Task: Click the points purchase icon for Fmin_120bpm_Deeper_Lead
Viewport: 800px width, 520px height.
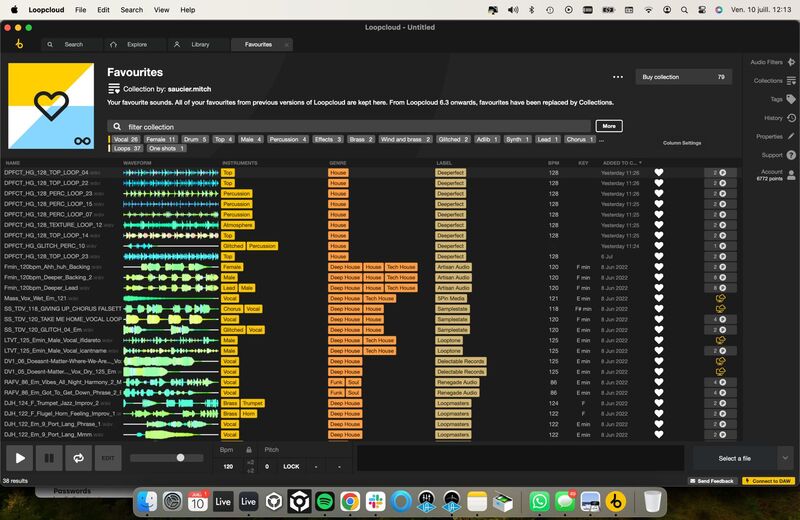Action: click(720, 288)
